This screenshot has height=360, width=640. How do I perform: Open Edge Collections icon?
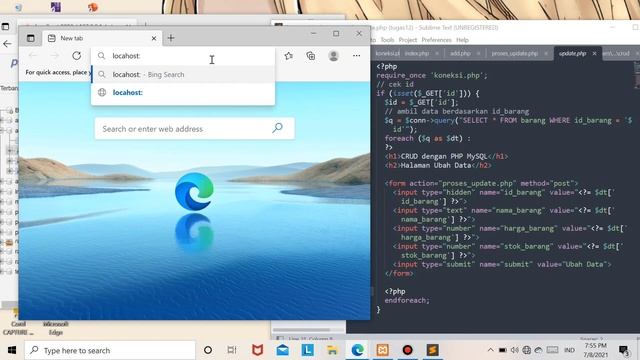tap(311, 56)
